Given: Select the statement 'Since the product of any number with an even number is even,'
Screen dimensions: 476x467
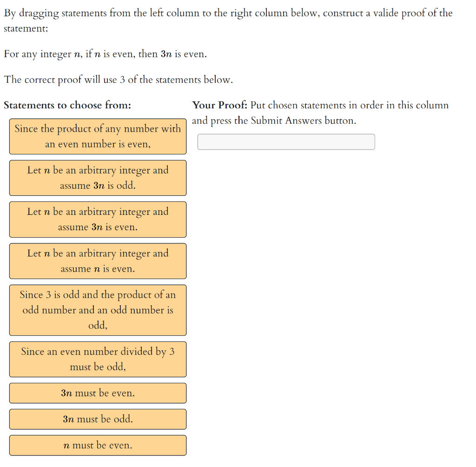Looking at the screenshot, I should click(x=98, y=136).
